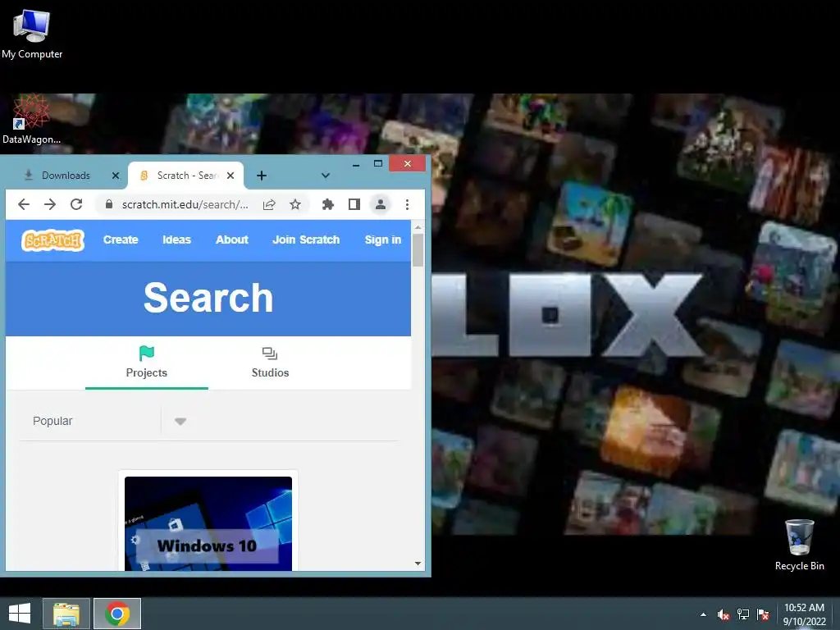Click the Scratch logo
Viewport: 840px width, 630px height.
tap(52, 240)
